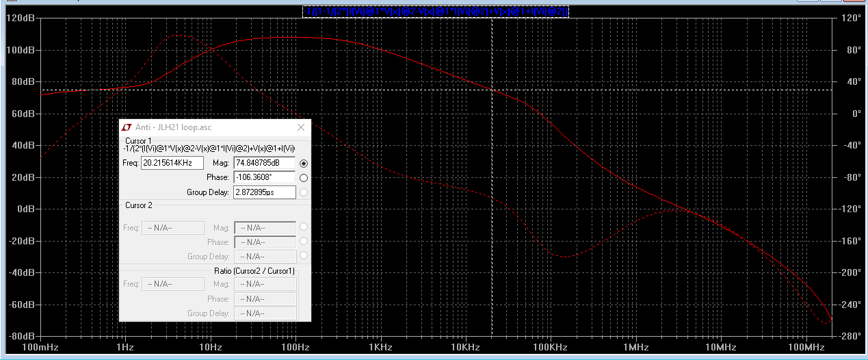This screenshot has width=868, height=360.
Task: Select the Cursor 1 Mag radio button
Action: coord(304,164)
